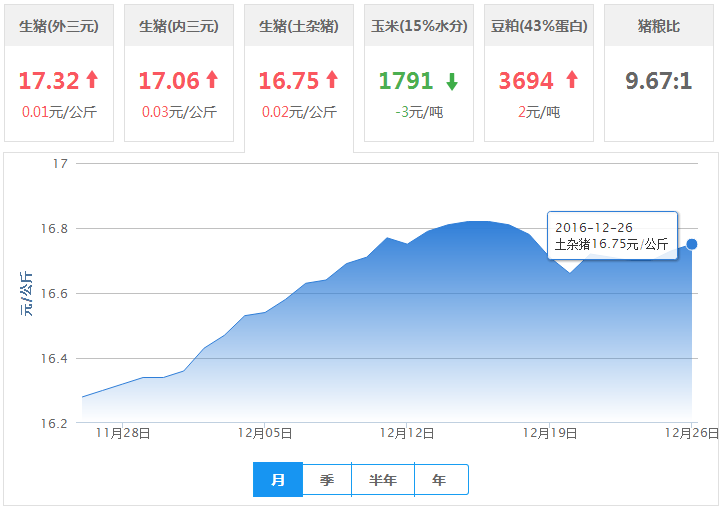Click the 9.67:1 ratio value
723x513 pixels.
pyautogui.click(x=658, y=81)
